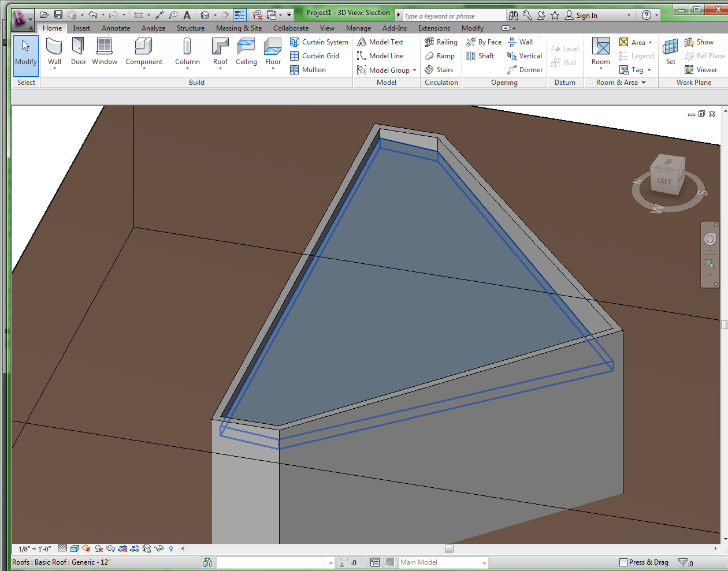Image resolution: width=728 pixels, height=571 pixels.
Task: Choose the Component tool icon
Action: point(143,46)
